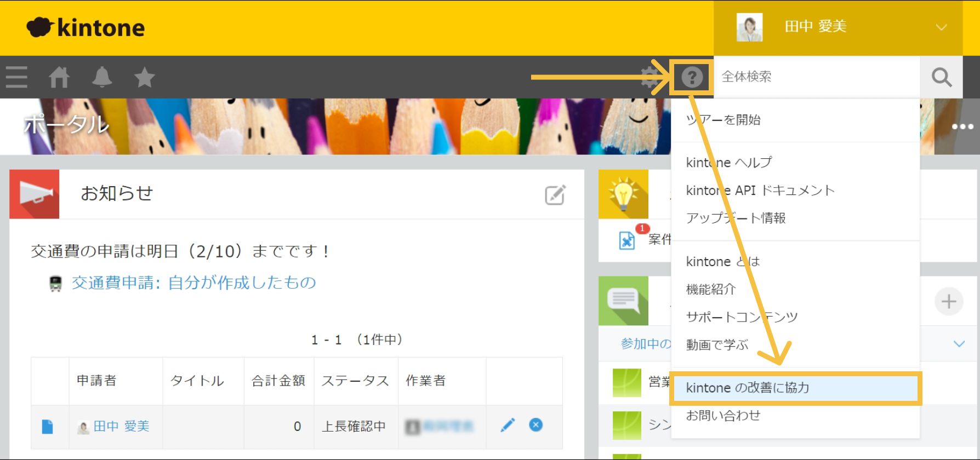The height and width of the screenshot is (460, 980).
Task: Expand the 参加中 spaces filter chevron
Action: [x=959, y=344]
